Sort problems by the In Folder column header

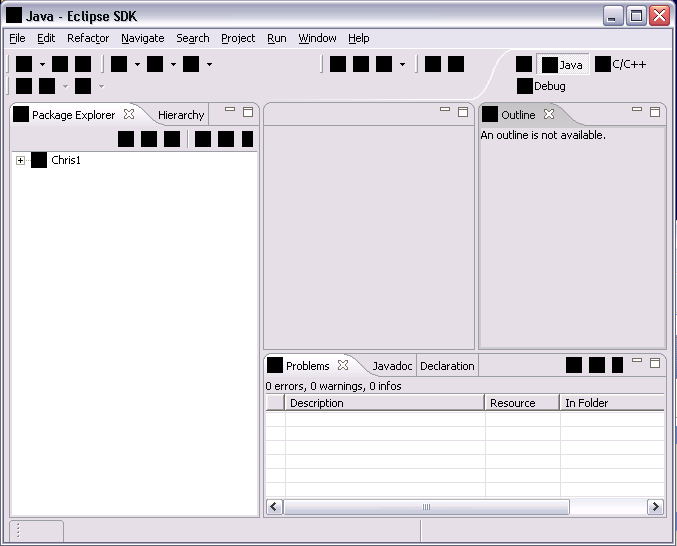tap(612, 403)
